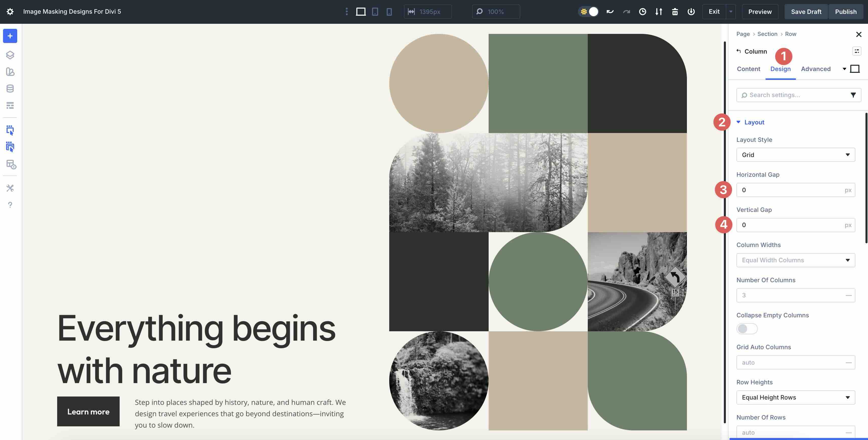Open the Layers panel icon
Screen dimensions: 868x440
click(10, 55)
